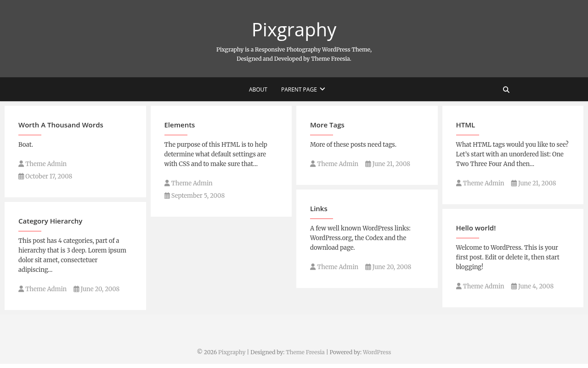The height and width of the screenshot is (368, 588).
Task: Open the Elements post title
Action: [x=180, y=125]
